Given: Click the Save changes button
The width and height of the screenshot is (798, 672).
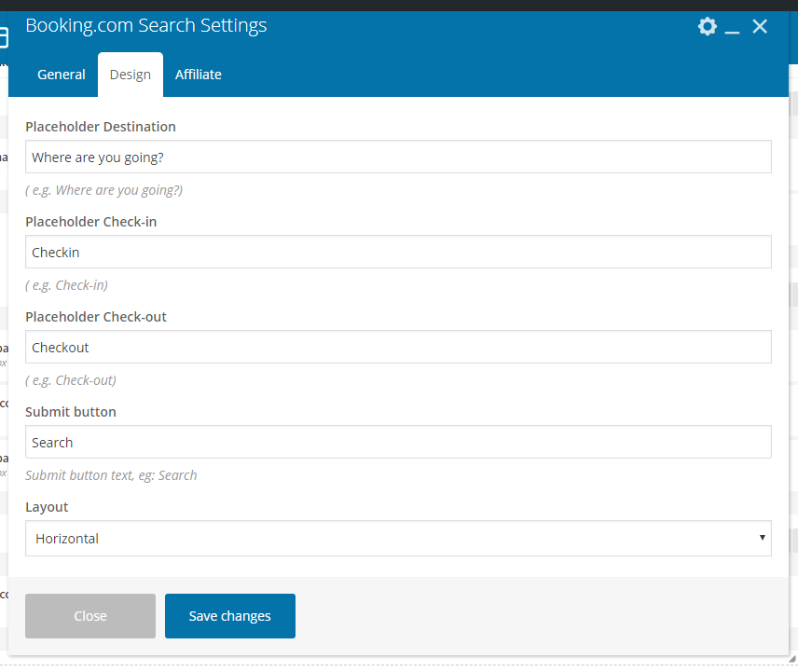Looking at the screenshot, I should (230, 616).
